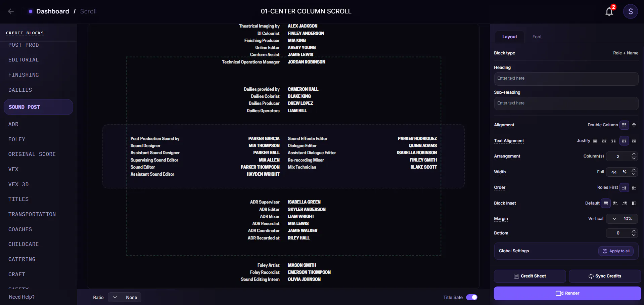The height and width of the screenshot is (305, 644).
Task: Select Roles First order icon
Action: coord(624,187)
